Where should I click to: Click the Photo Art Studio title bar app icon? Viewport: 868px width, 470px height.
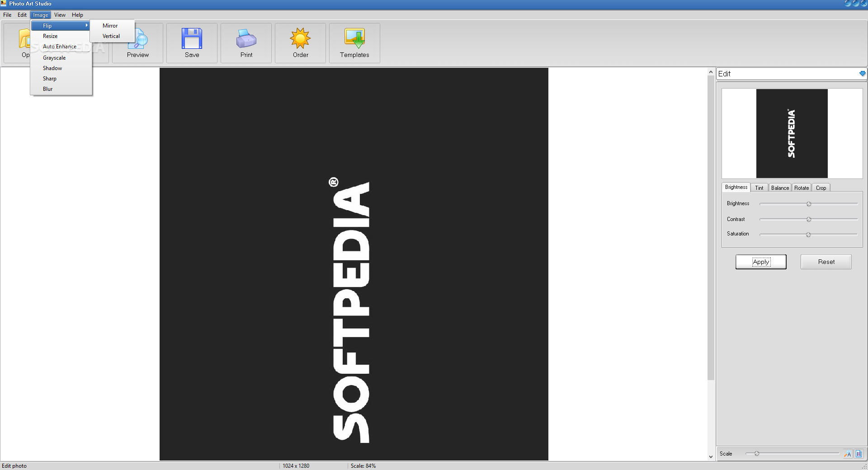pos(4,4)
